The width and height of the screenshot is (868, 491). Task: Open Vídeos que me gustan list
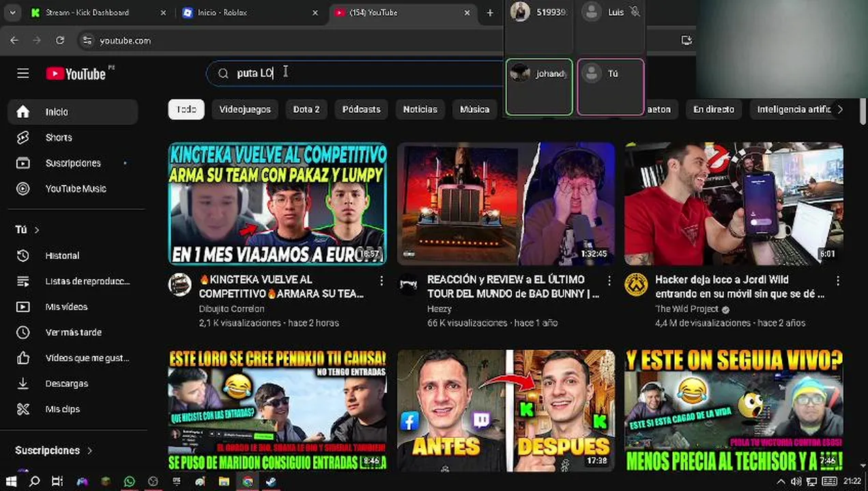pos(73,358)
